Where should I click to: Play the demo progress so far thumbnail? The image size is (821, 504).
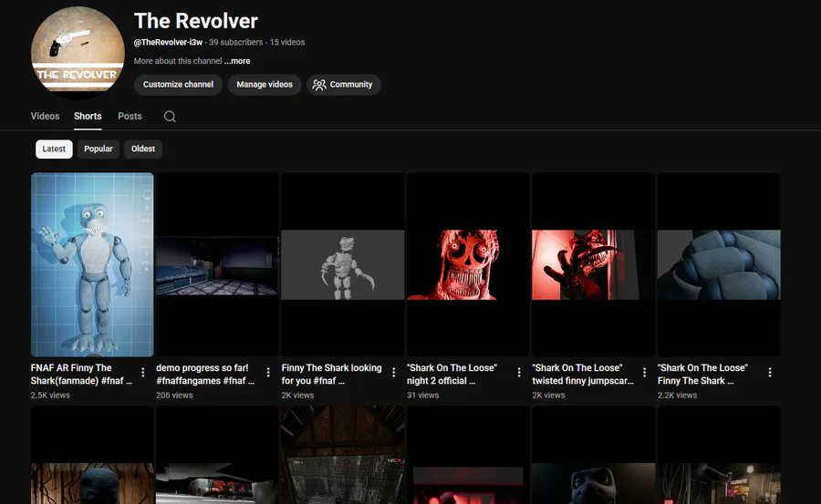[x=217, y=264]
